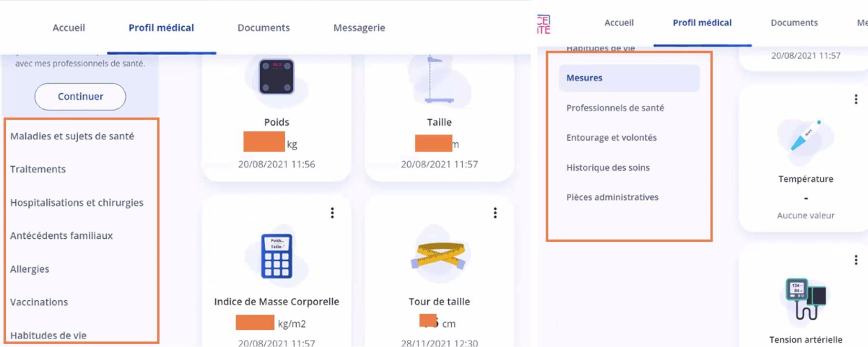Click the body mass index calculator icon
Screen dimensions: 868x347
(277, 256)
